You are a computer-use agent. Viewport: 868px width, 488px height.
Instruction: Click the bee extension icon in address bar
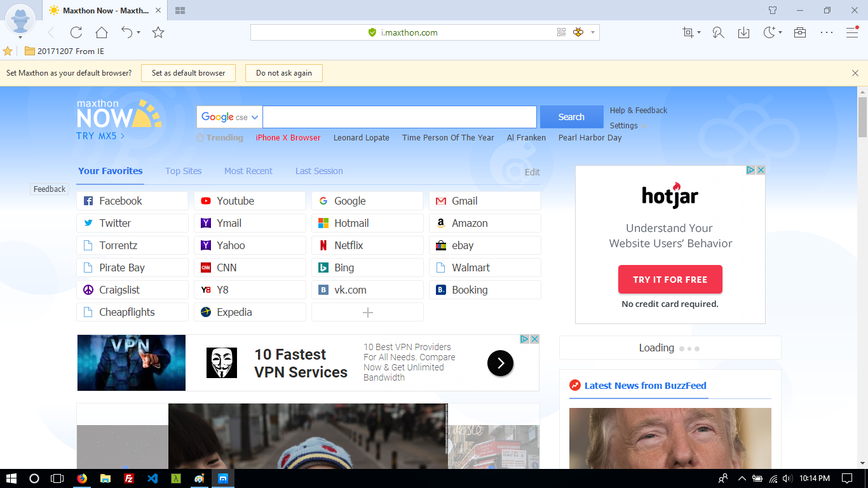(578, 32)
